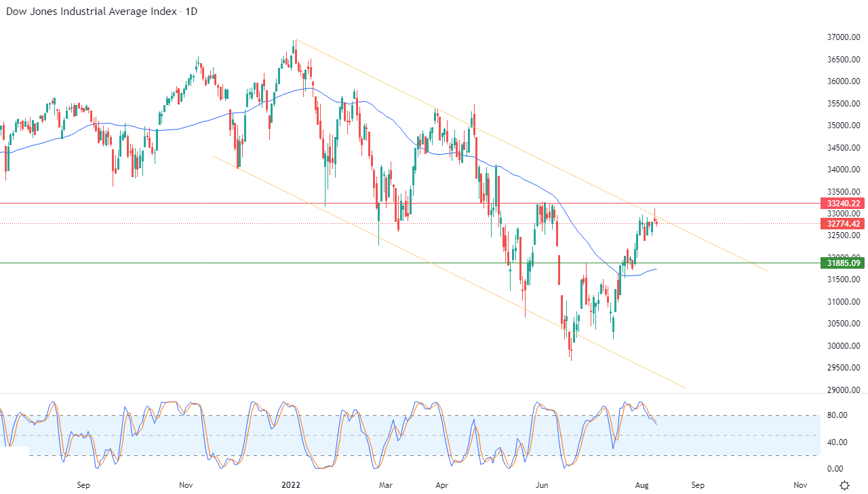Viewport: 868px width, 494px height.
Task: Click the 34000.00 price axis value
Action: pos(843,170)
